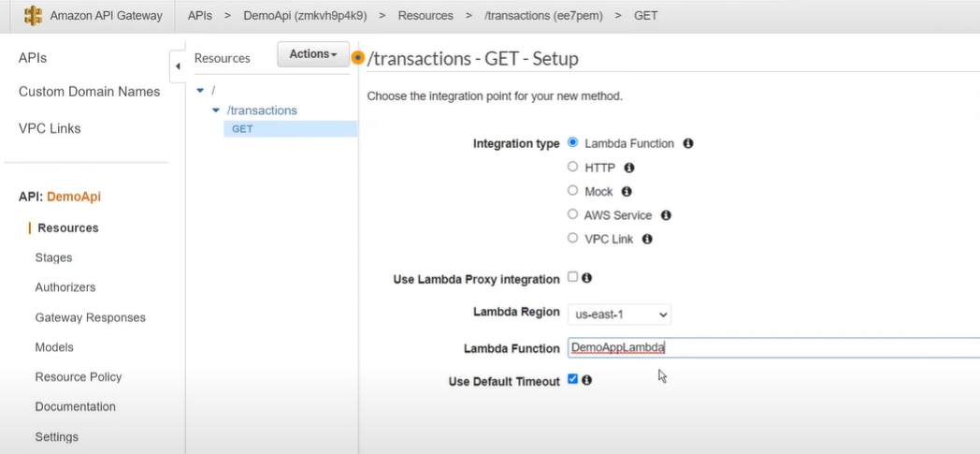Open info icon beside Mock option
980x454 pixels.
(x=627, y=191)
